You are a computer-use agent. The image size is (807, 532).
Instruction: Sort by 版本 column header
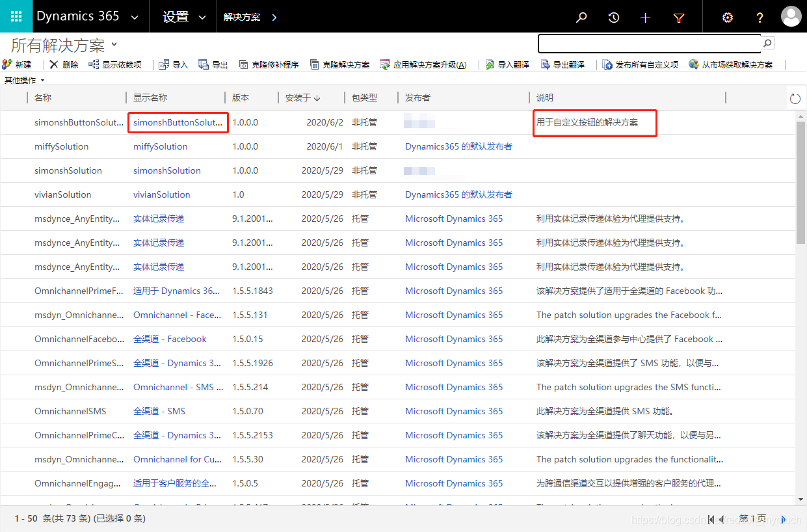pos(241,98)
